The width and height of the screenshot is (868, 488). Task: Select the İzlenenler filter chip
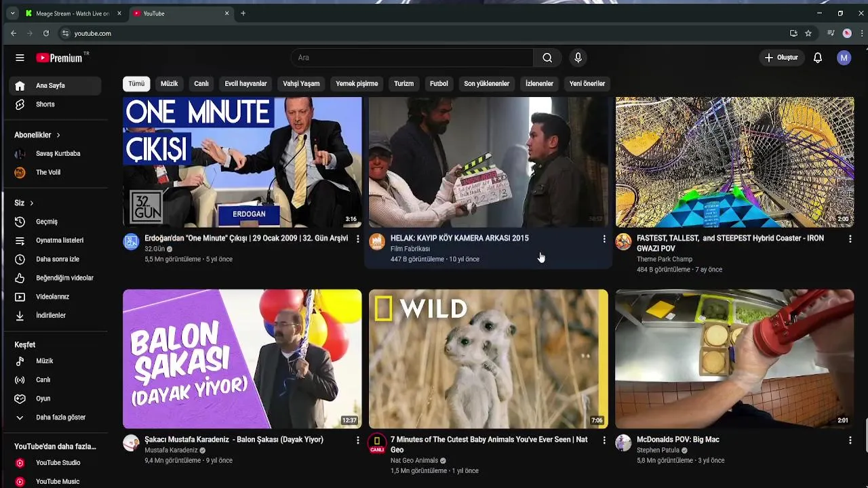click(539, 83)
